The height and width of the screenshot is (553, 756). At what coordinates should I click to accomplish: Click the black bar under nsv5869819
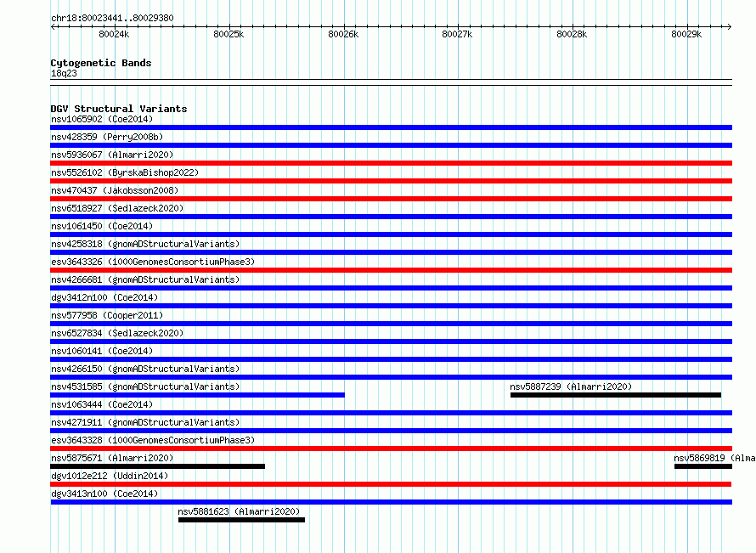(703, 466)
